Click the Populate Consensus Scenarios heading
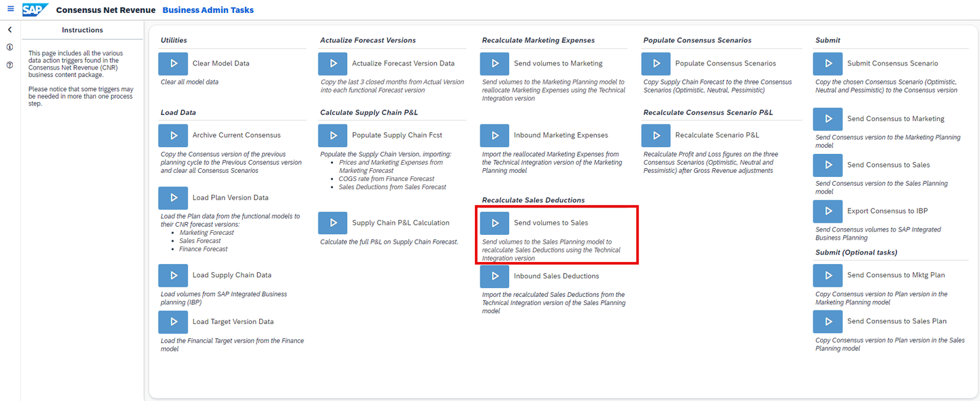 [x=698, y=40]
